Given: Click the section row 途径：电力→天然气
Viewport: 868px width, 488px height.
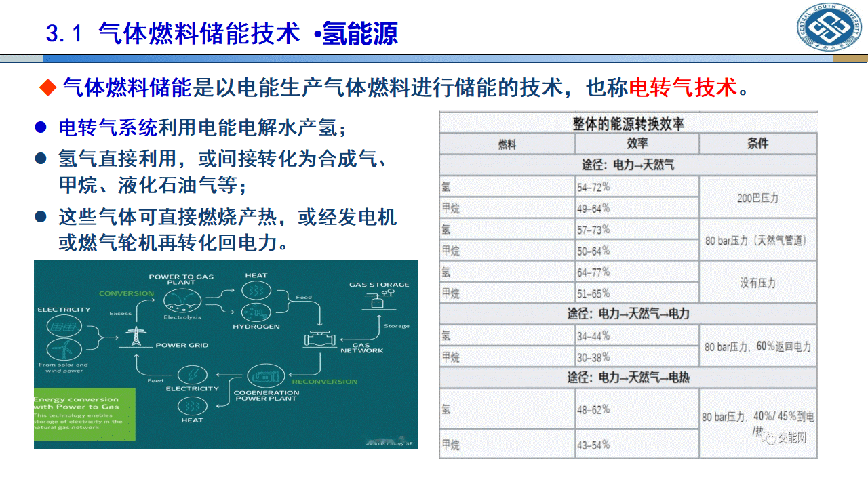Looking at the screenshot, I should click(629, 165).
